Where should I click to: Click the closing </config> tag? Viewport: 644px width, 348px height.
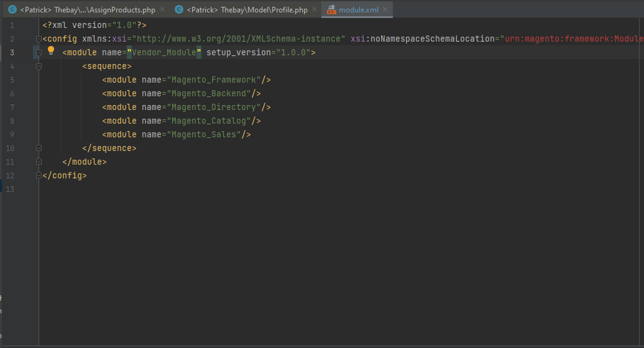point(65,176)
